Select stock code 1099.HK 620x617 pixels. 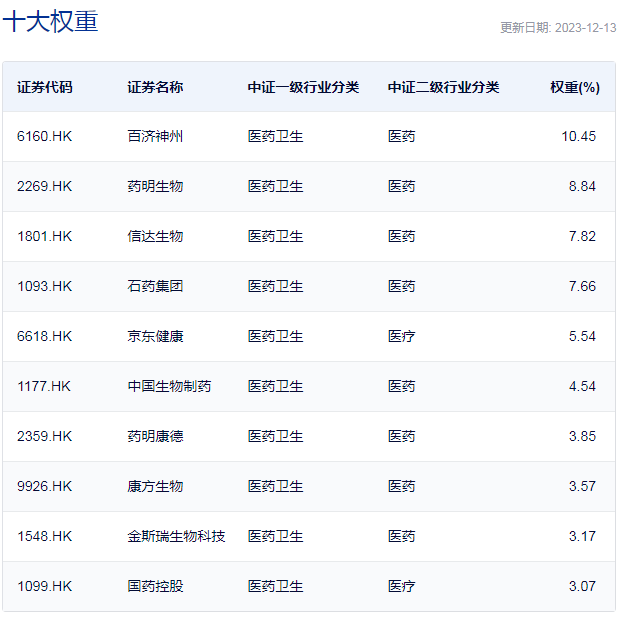(x=44, y=586)
